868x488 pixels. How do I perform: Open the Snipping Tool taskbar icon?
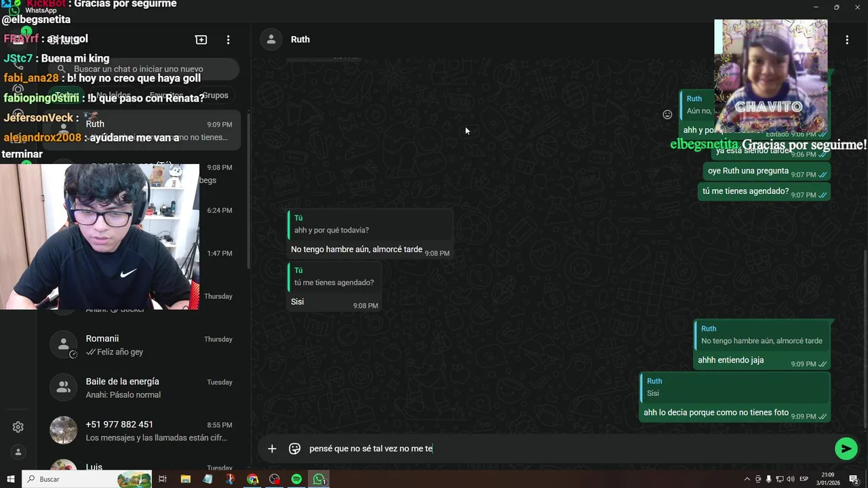click(230, 479)
